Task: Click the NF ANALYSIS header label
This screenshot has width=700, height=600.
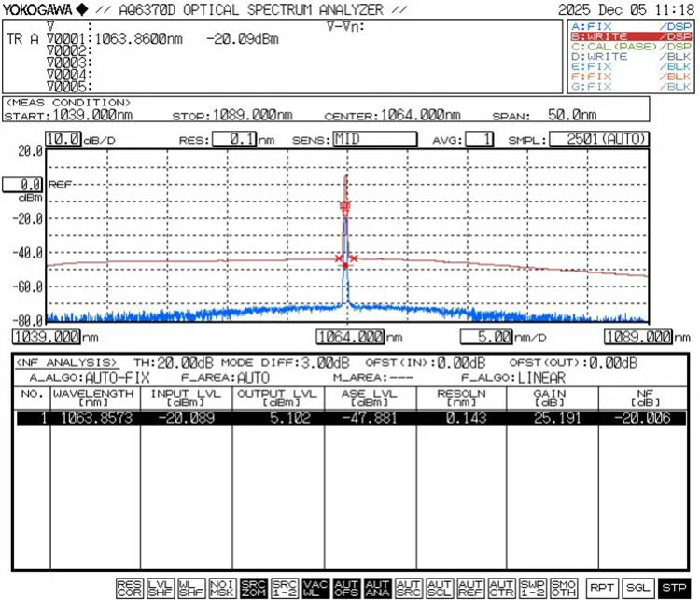Action: click(66, 362)
